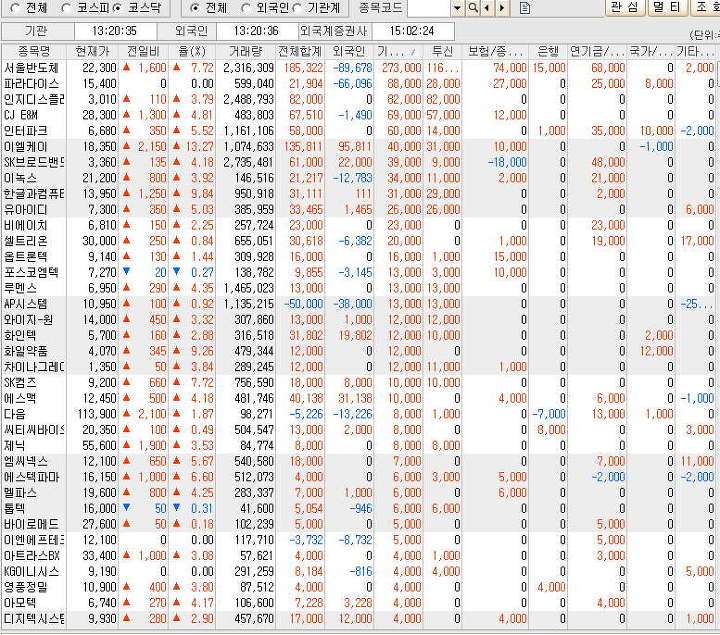
Task: Select the 화인텍 stock row
Action: (359, 335)
